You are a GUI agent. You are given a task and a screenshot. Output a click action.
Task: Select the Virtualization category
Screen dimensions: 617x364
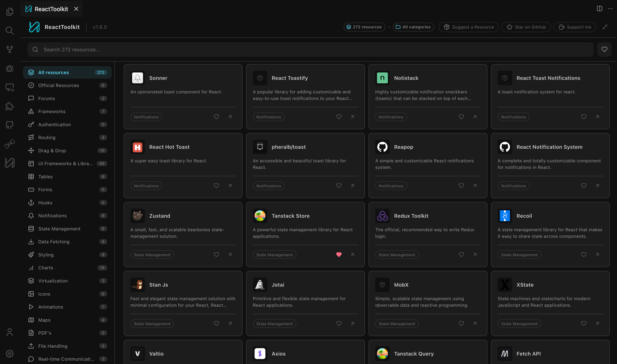[67, 281]
